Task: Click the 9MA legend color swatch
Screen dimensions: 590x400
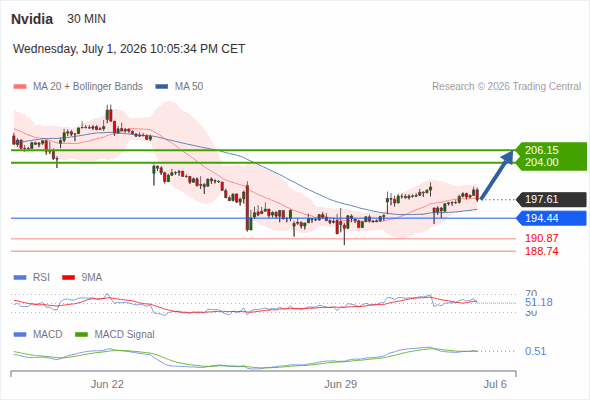Action: tap(68, 278)
